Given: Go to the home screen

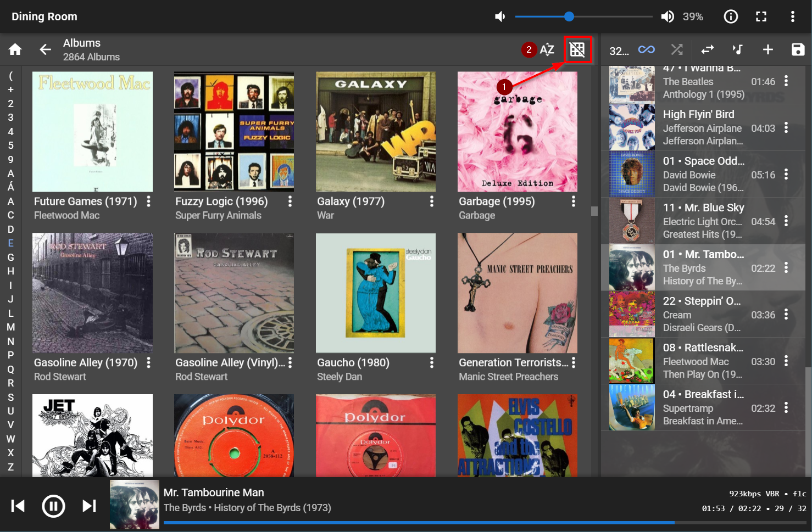Looking at the screenshot, I should (15, 50).
